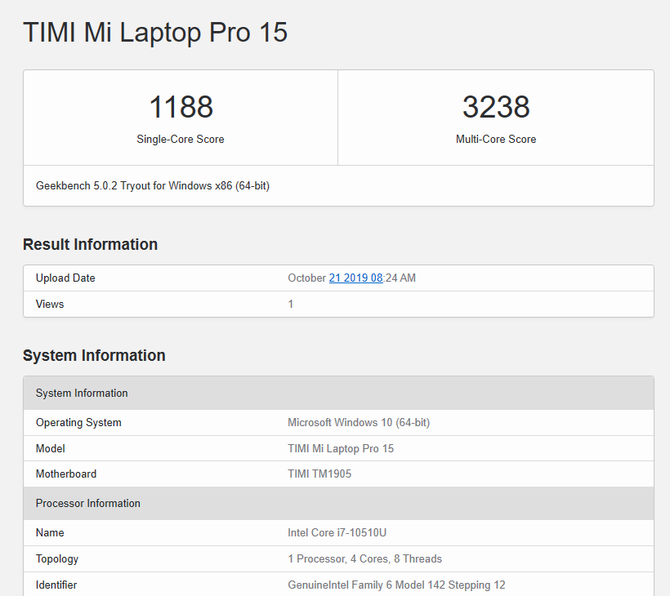The image size is (670, 596).
Task: Click the 'Identifier' row label
Action: click(56, 585)
